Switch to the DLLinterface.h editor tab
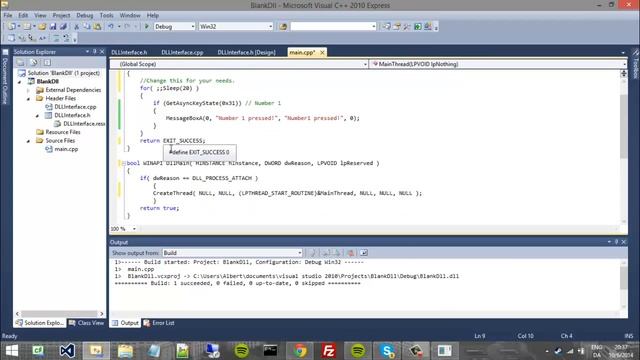Viewport: 640px width, 360px height. [129, 52]
